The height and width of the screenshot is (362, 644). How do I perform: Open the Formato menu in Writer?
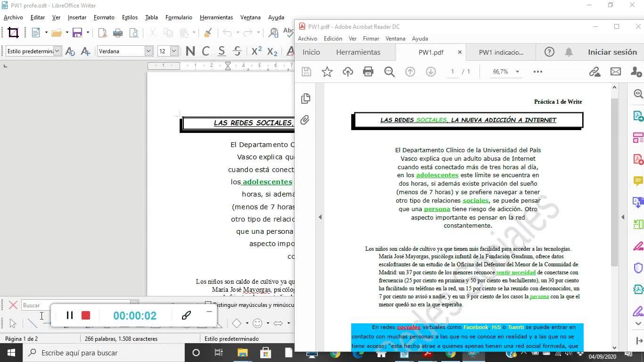(104, 17)
